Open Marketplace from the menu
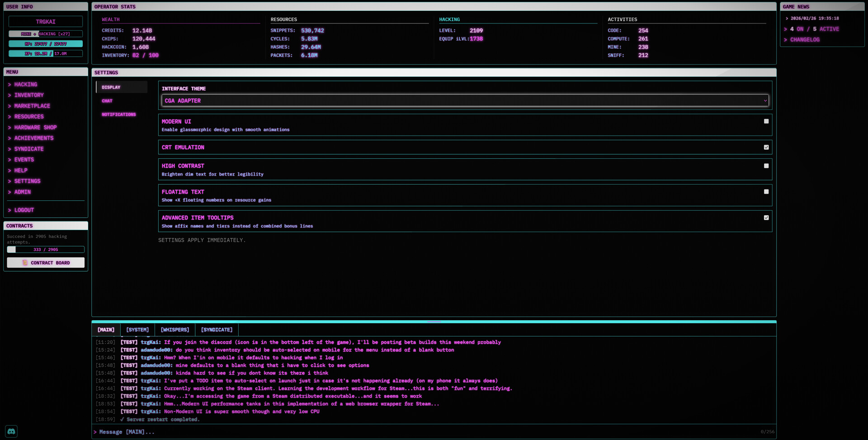Screen dimensions: 868x440 pyautogui.click(x=32, y=106)
